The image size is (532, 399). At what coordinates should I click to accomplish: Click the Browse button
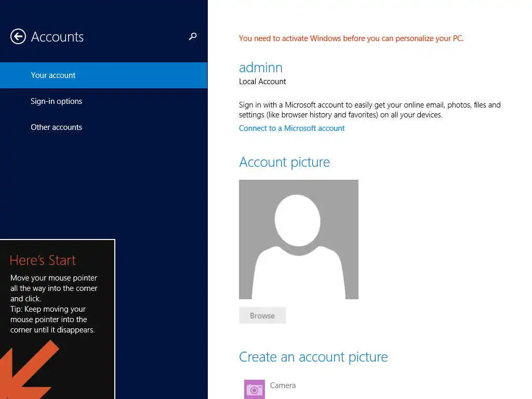262,315
